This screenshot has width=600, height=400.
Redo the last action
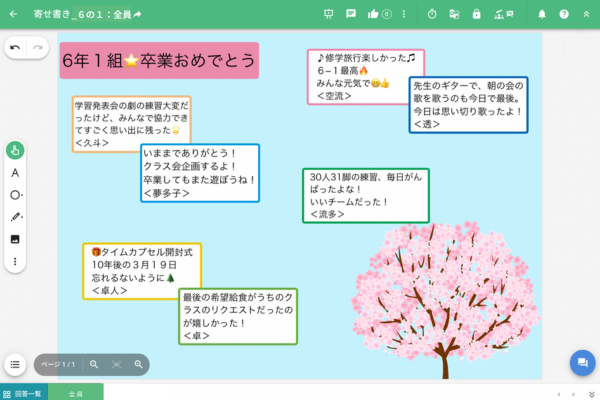tap(38, 47)
